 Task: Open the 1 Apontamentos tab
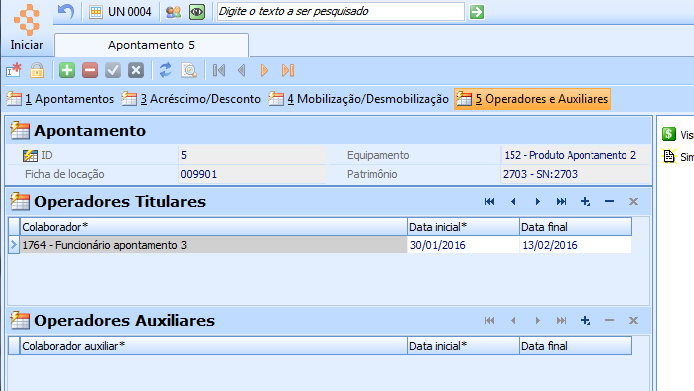point(60,99)
